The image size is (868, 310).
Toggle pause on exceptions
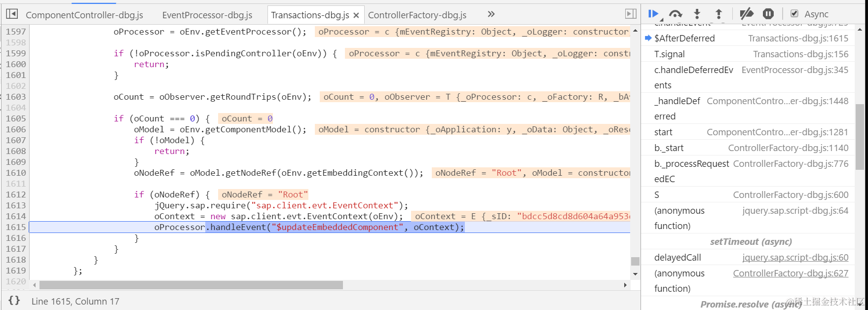pyautogui.click(x=768, y=14)
